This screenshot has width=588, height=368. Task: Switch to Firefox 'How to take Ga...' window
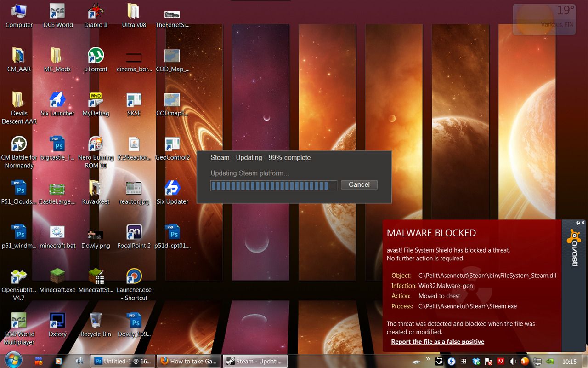[189, 361]
